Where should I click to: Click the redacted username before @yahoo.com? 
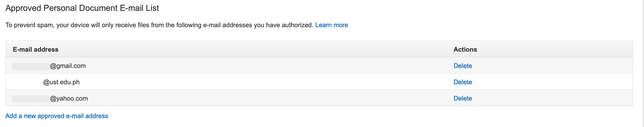30,99
